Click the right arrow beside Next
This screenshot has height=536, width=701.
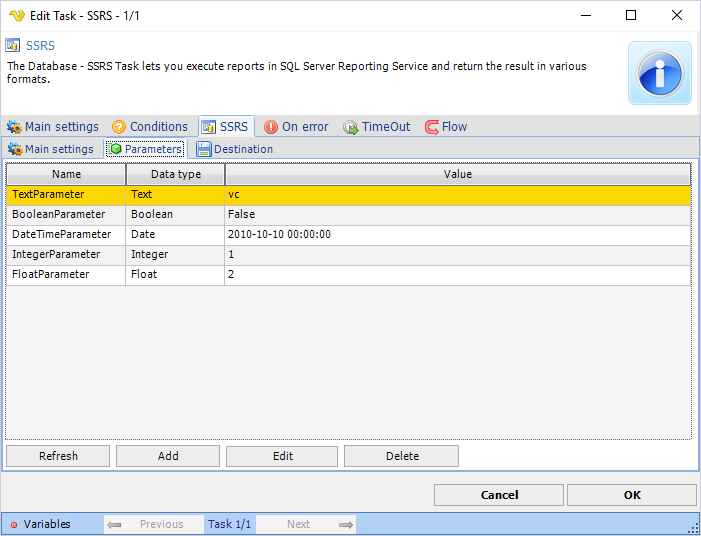(x=346, y=524)
